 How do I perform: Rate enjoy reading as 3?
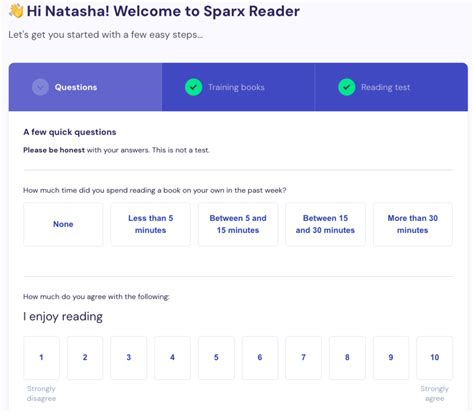point(129,358)
